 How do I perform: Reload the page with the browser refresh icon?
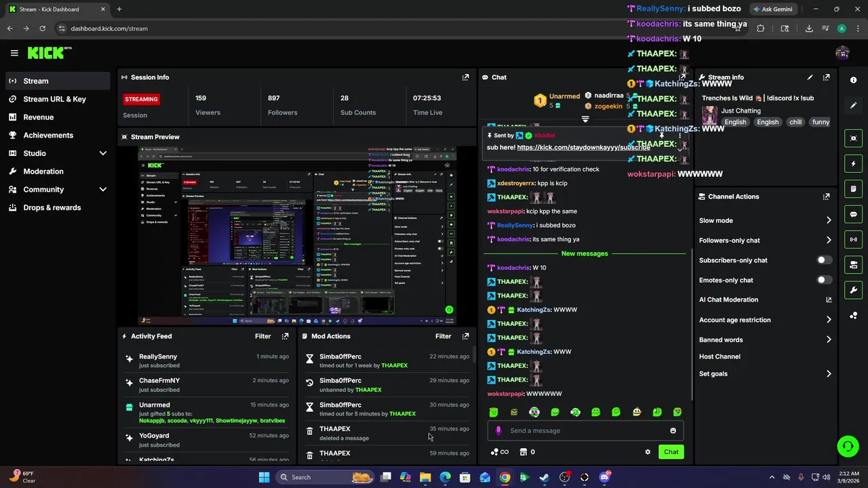click(42, 28)
